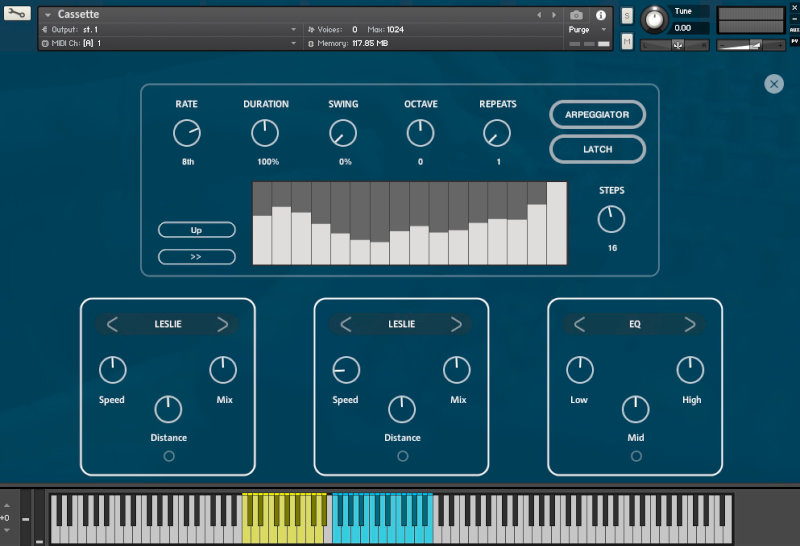800x546 pixels.
Task: Open the instrument info icon
Action: [601, 15]
